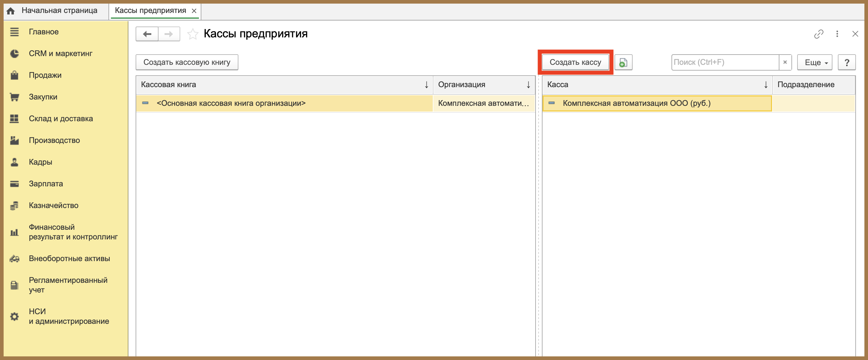Click the Финансовый результат bar chart icon
The width and height of the screenshot is (868, 360).
click(14, 232)
